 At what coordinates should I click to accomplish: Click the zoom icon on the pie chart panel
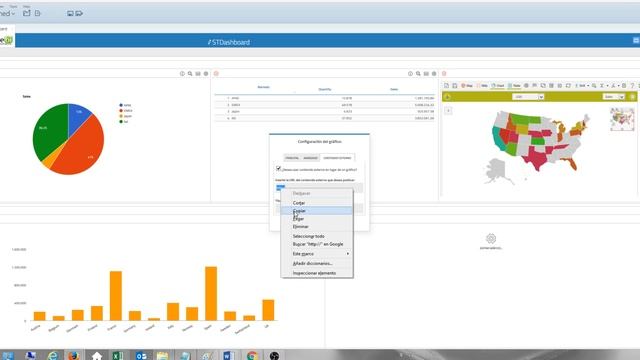[x=190, y=74]
